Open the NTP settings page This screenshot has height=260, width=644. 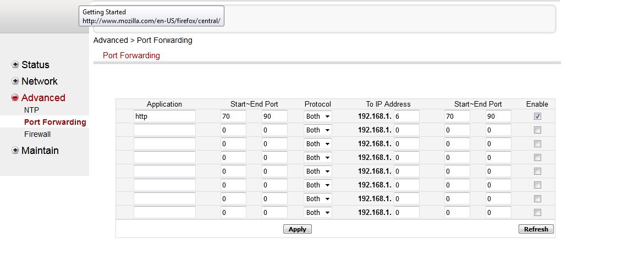[31, 110]
